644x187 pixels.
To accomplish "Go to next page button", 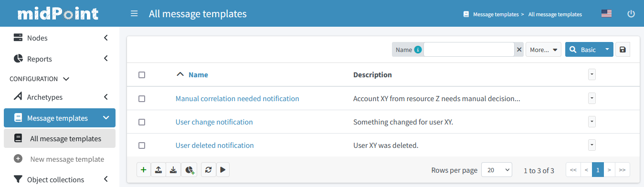I will (x=610, y=170).
